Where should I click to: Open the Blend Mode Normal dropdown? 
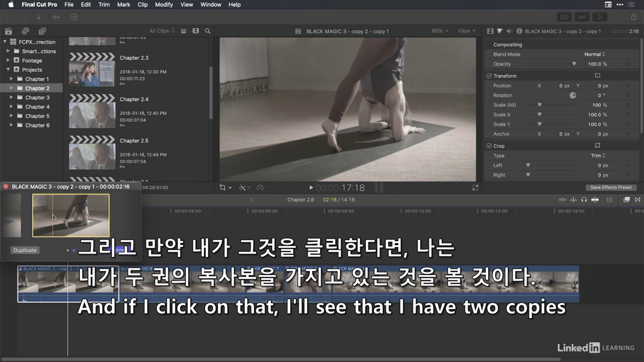point(595,54)
